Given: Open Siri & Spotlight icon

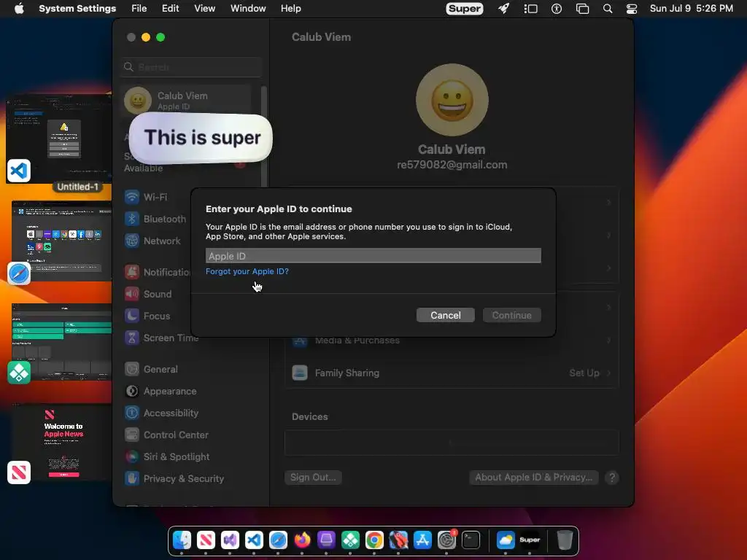Looking at the screenshot, I should 131,456.
